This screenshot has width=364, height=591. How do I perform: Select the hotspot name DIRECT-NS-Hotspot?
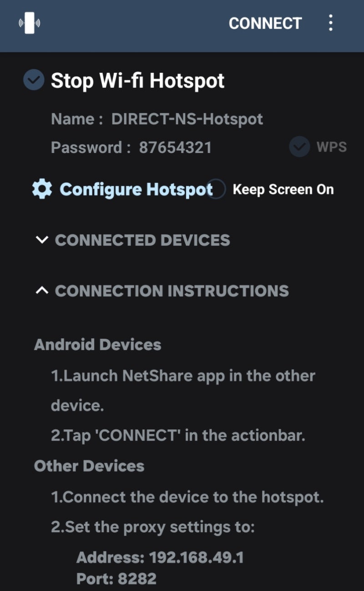pos(187,119)
